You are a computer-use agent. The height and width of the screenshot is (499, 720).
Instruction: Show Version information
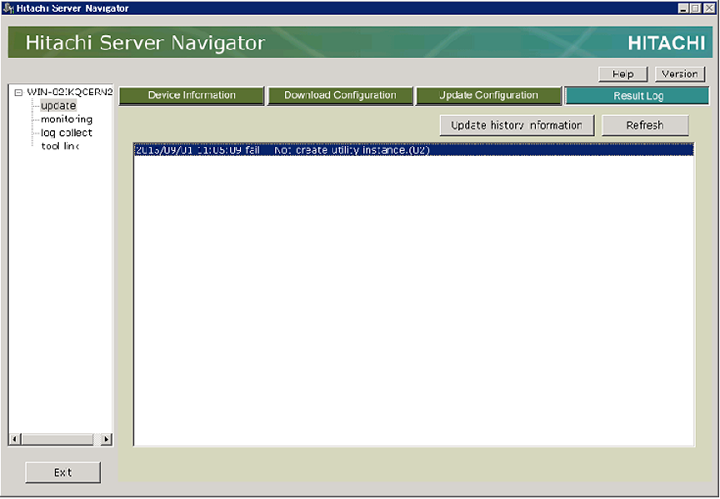pyautogui.click(x=680, y=74)
